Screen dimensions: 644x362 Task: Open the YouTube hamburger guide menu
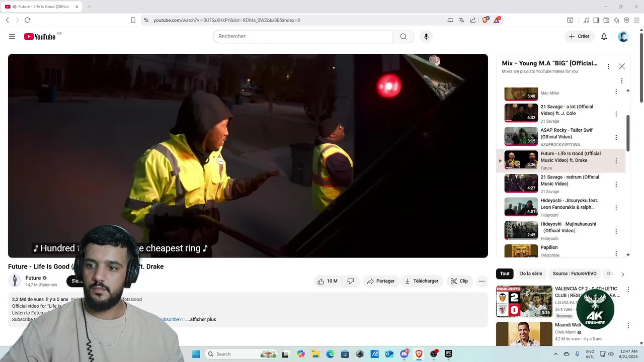pyautogui.click(x=12, y=37)
